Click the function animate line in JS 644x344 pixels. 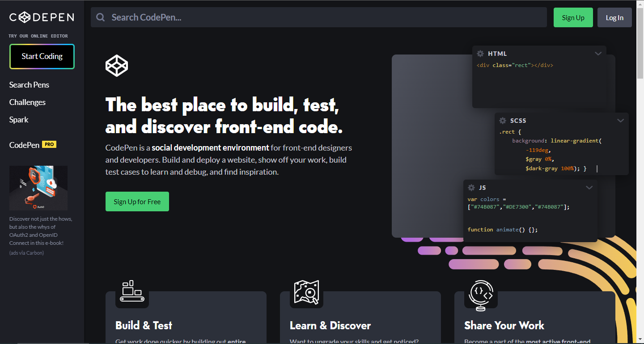coord(503,230)
